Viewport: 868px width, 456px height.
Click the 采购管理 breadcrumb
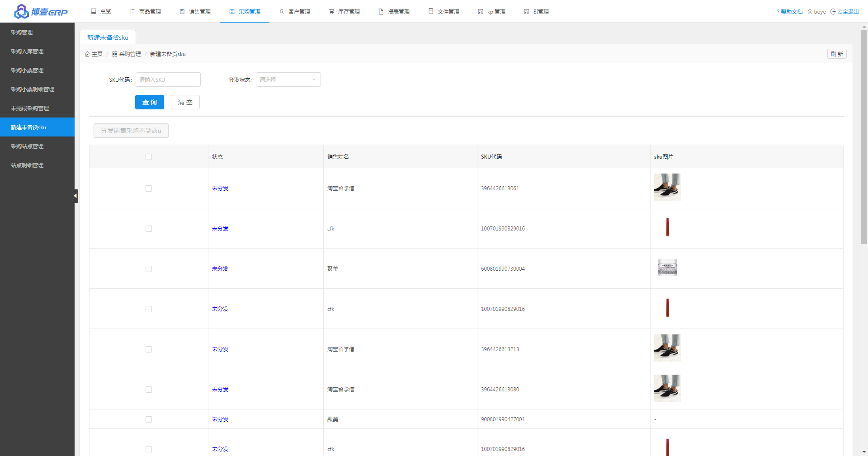click(127, 54)
